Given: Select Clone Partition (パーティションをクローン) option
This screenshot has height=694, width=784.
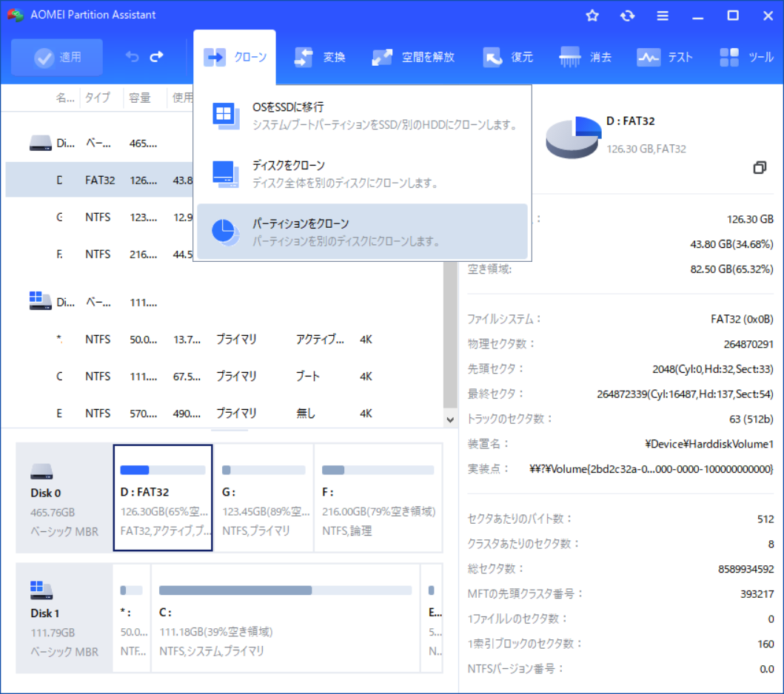Looking at the screenshot, I should (363, 232).
